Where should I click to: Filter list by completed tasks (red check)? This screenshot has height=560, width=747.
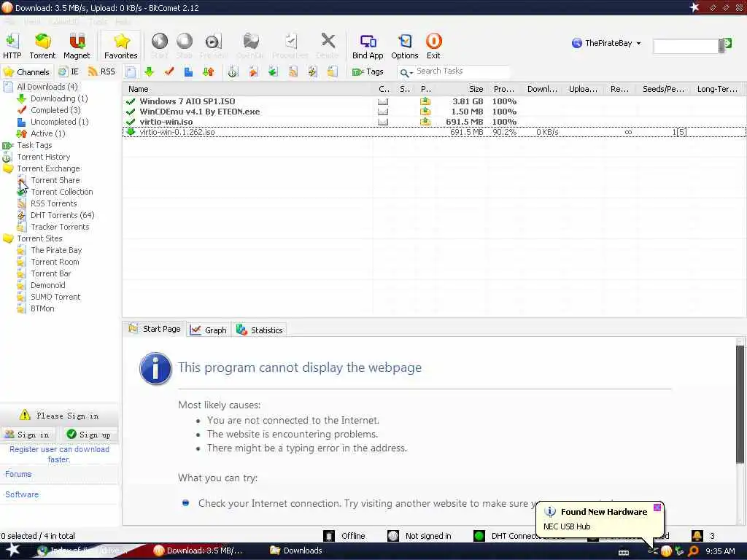tap(169, 72)
